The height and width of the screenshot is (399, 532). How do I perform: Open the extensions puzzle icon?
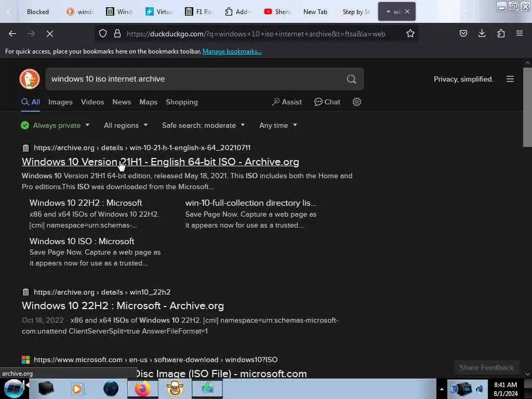pyautogui.click(x=501, y=34)
